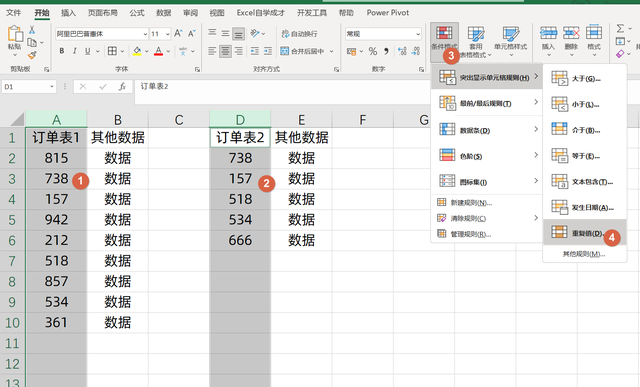The height and width of the screenshot is (387, 640).
Task: Apply the red font color A
Action: click(158, 51)
